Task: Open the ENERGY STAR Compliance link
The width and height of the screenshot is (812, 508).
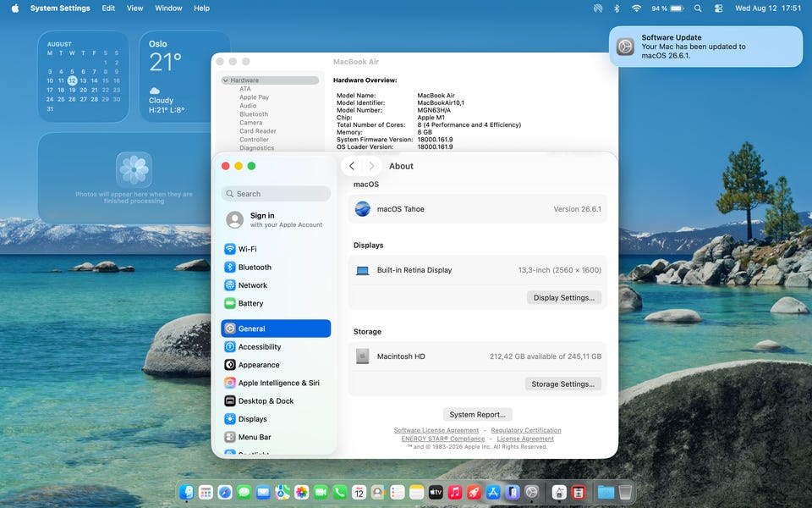Action: click(442, 439)
